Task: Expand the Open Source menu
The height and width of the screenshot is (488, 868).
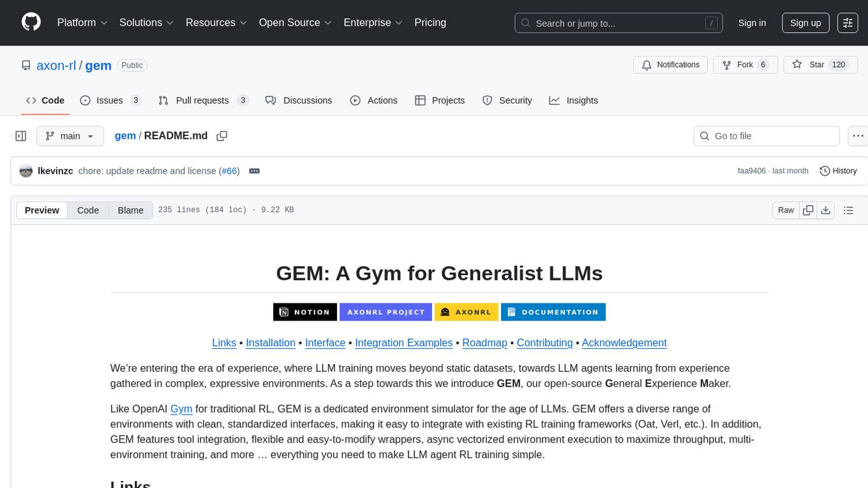Action: [x=296, y=22]
